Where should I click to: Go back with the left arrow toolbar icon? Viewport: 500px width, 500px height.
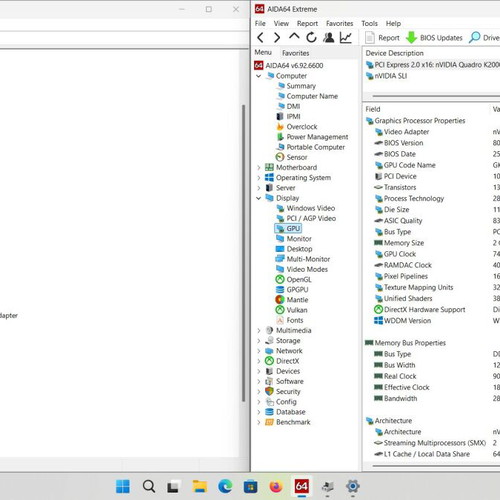pyautogui.click(x=261, y=38)
